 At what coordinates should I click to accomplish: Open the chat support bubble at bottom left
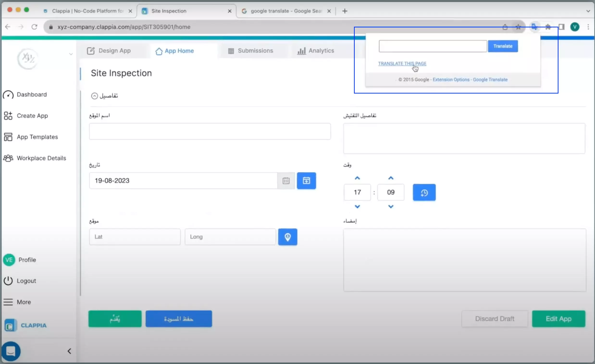pos(11,351)
